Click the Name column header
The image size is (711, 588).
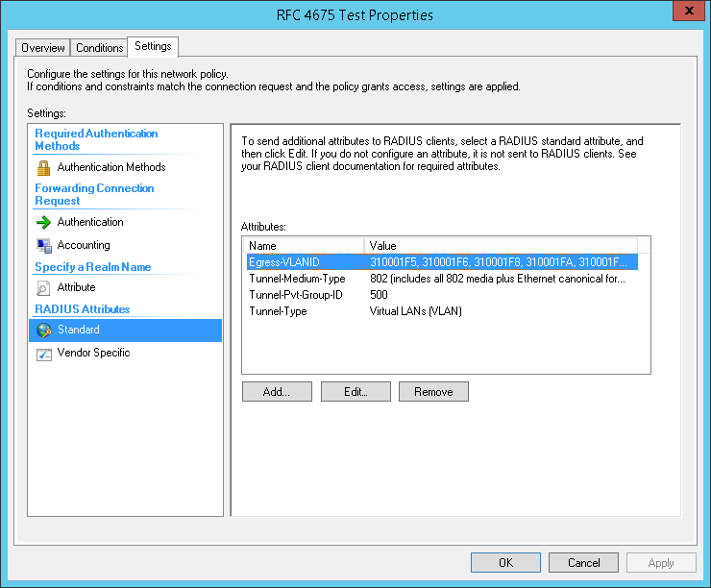(304, 246)
